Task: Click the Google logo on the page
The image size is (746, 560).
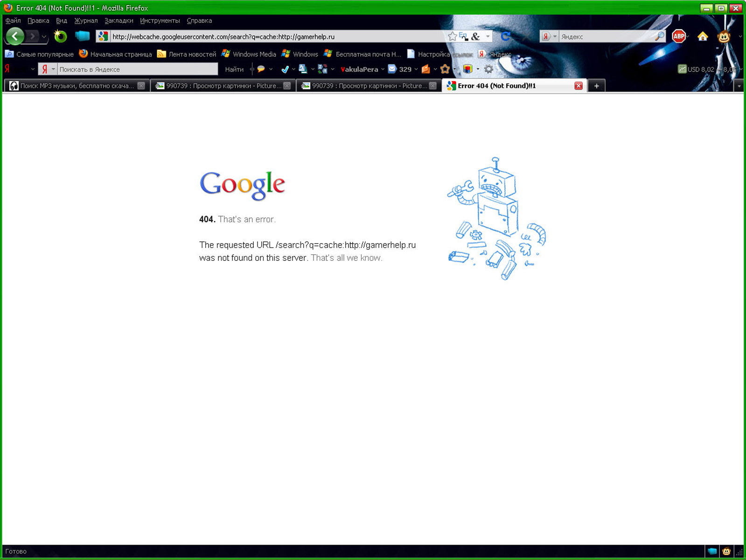Action: (242, 185)
